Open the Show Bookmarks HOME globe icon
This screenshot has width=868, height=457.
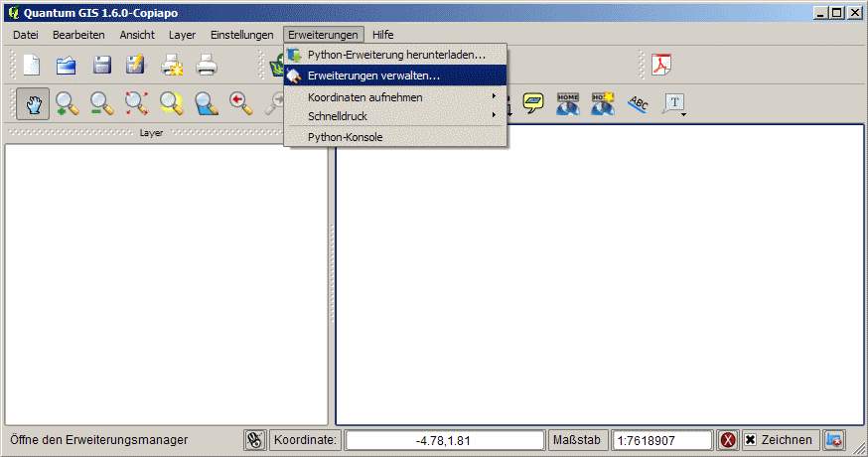pyautogui.click(x=568, y=103)
